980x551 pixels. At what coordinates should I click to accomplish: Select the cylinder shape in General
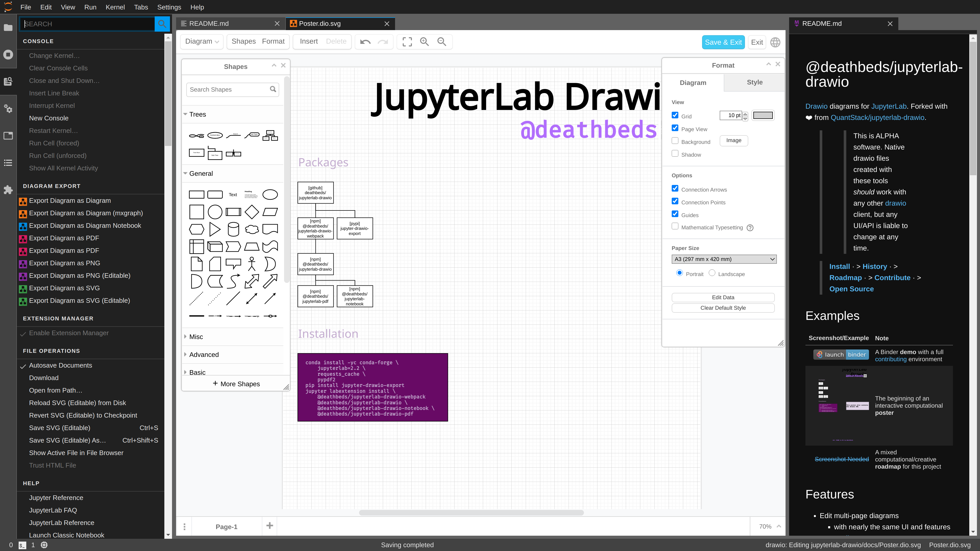point(233,229)
